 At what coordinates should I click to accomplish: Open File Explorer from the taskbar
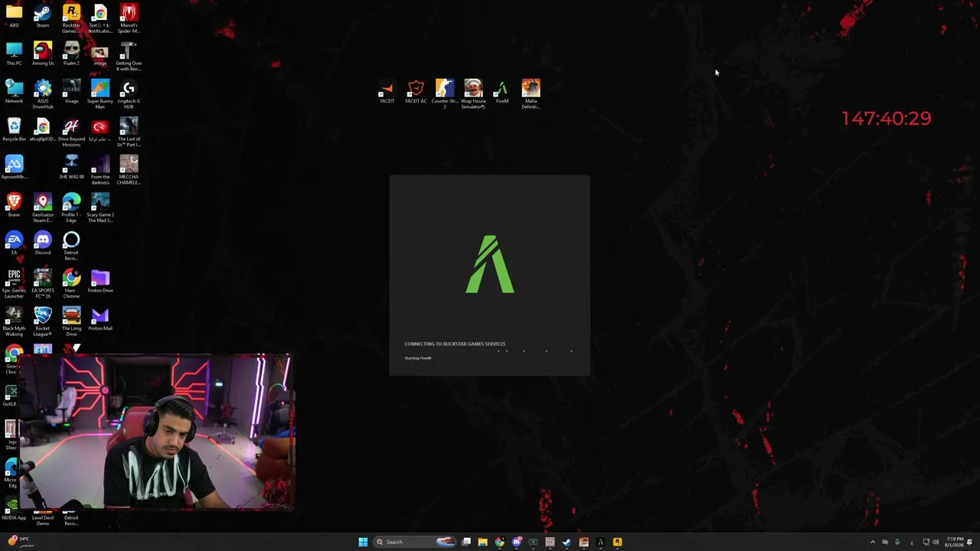click(482, 542)
